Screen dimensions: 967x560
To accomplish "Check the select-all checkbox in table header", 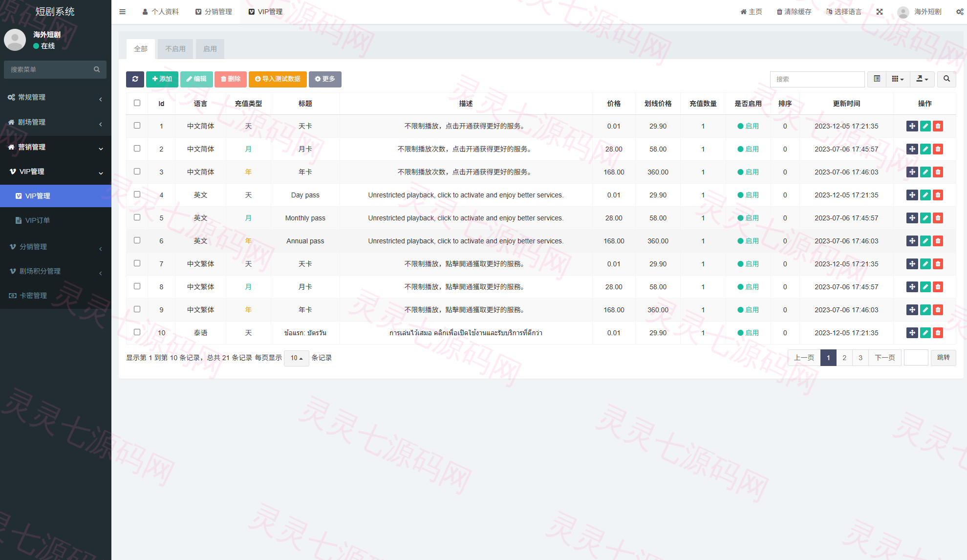I will [137, 103].
